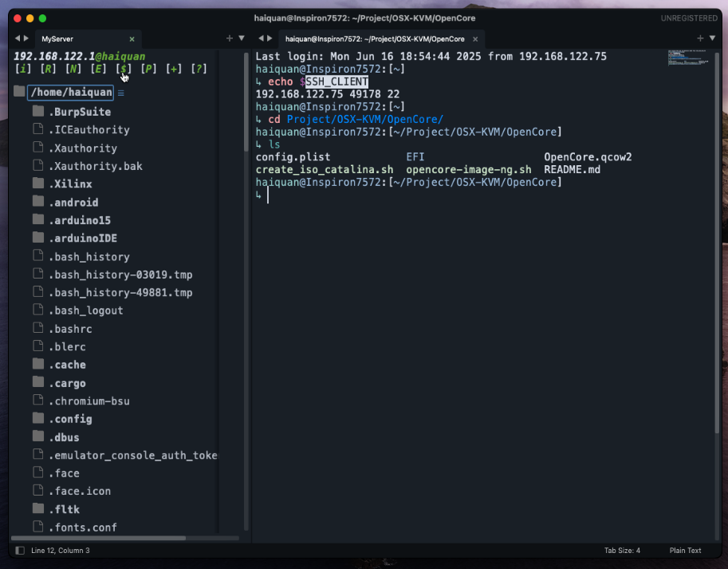The width and height of the screenshot is (728, 569).
Task: Select the haiquan@Inspiron7572 terminal tab
Action: click(x=375, y=39)
